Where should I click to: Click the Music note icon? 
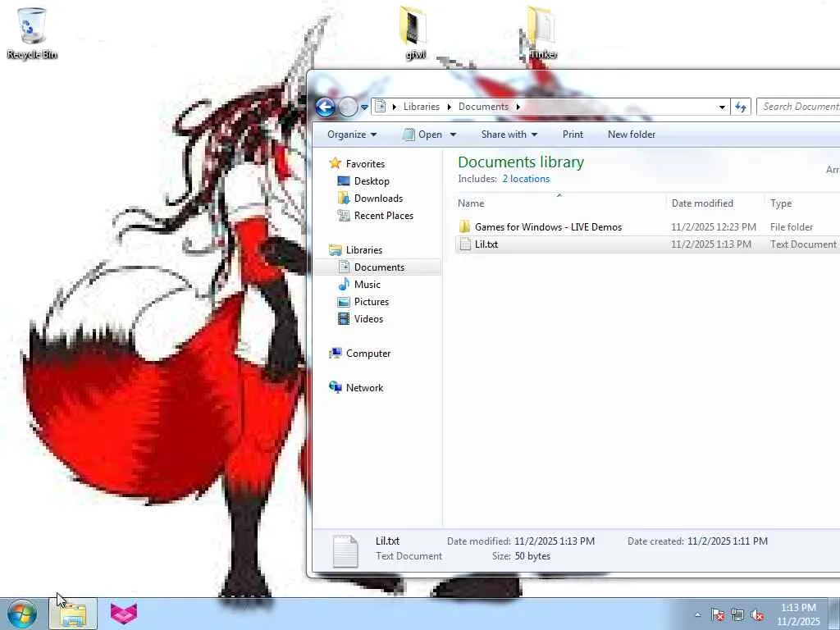[x=344, y=284]
